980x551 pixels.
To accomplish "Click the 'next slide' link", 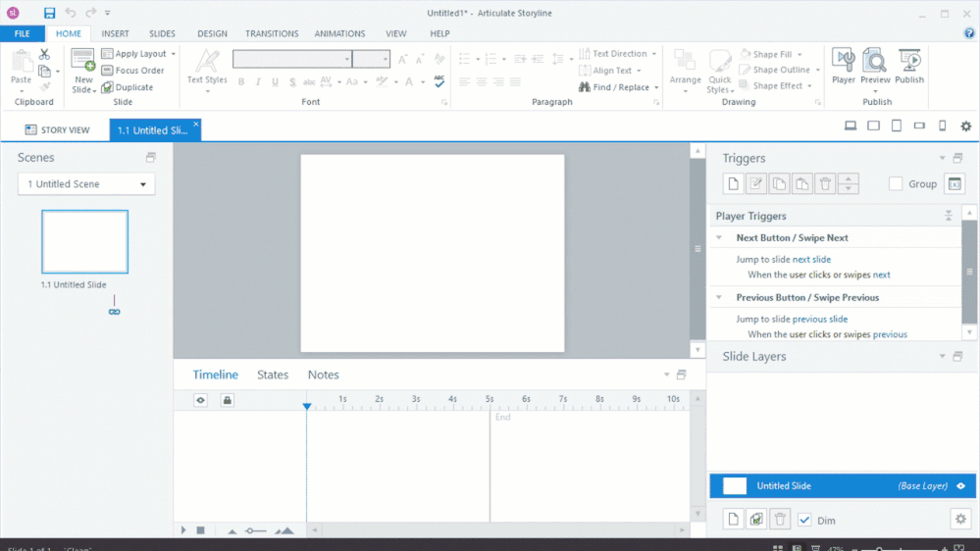I will coord(811,260).
